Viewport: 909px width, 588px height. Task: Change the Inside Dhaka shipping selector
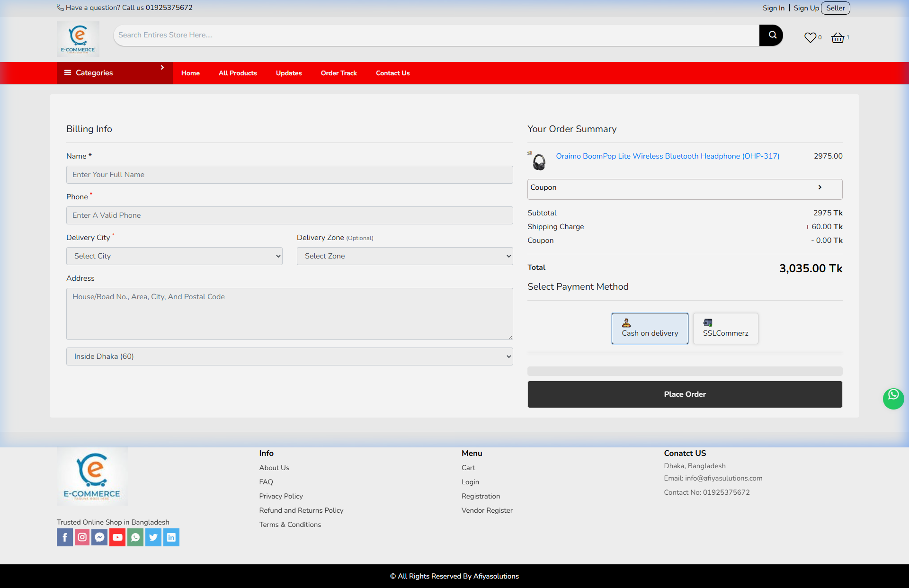289,356
